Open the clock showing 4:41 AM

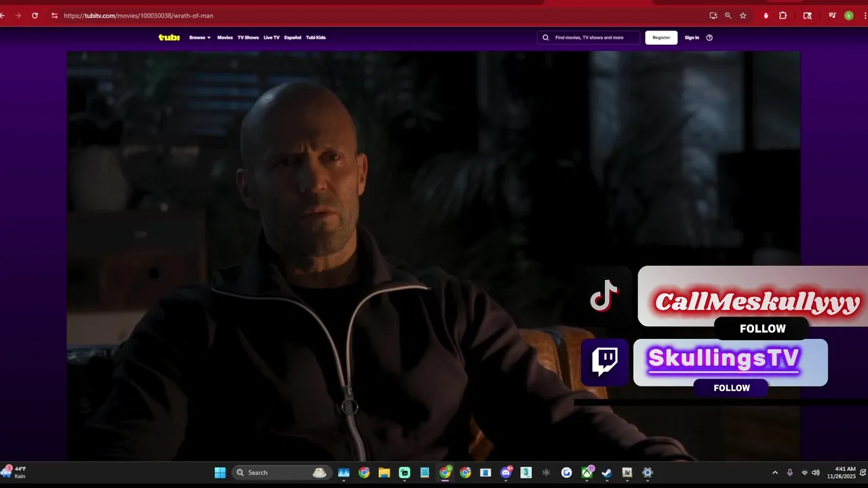coord(841,472)
